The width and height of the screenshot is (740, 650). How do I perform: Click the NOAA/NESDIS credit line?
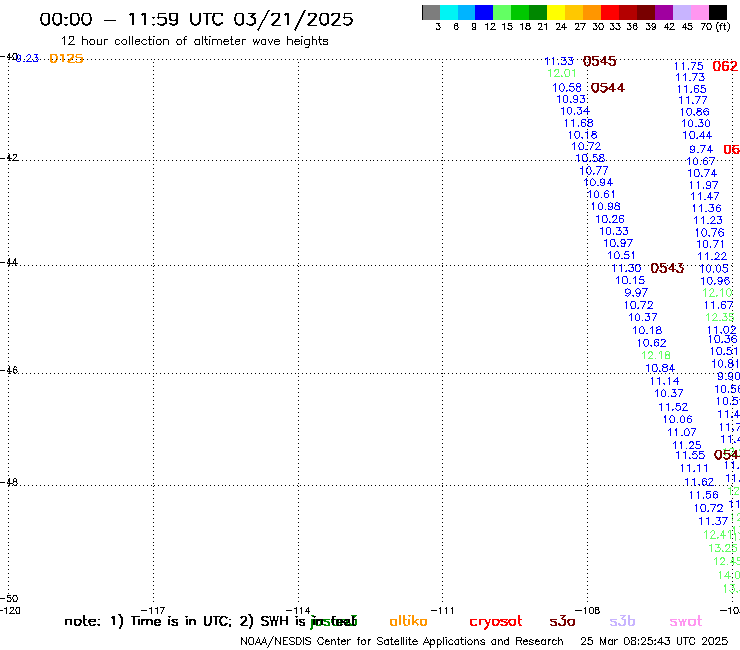click(x=402, y=642)
